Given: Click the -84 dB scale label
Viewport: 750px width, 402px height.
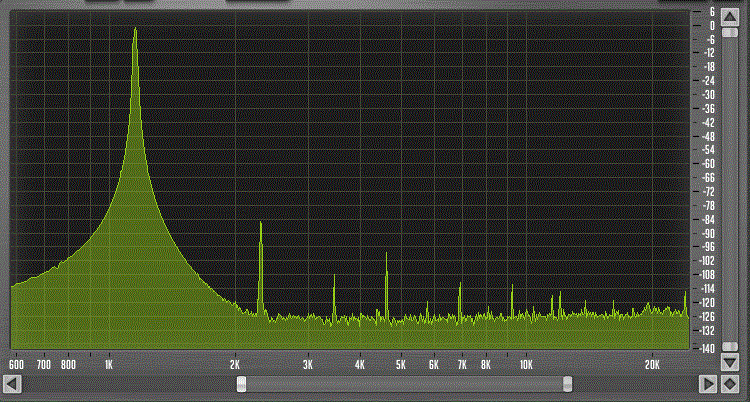Looking at the screenshot, I should (708, 219).
